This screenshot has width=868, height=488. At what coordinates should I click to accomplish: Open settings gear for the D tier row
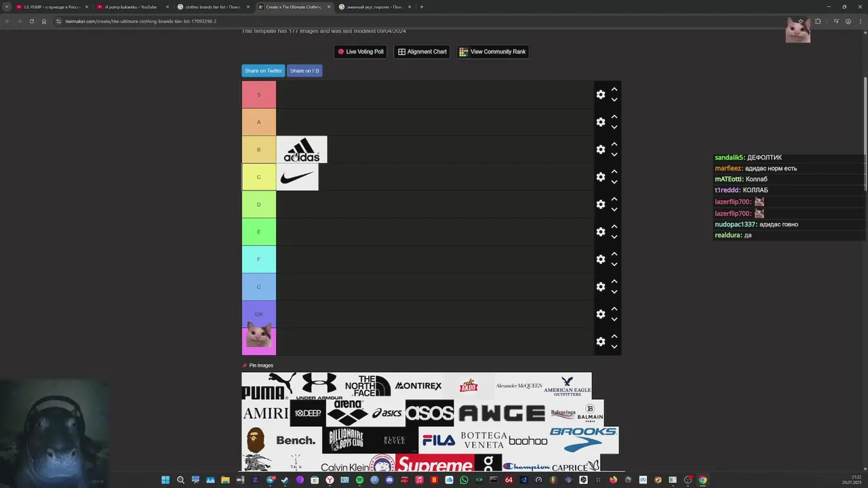pyautogui.click(x=601, y=204)
